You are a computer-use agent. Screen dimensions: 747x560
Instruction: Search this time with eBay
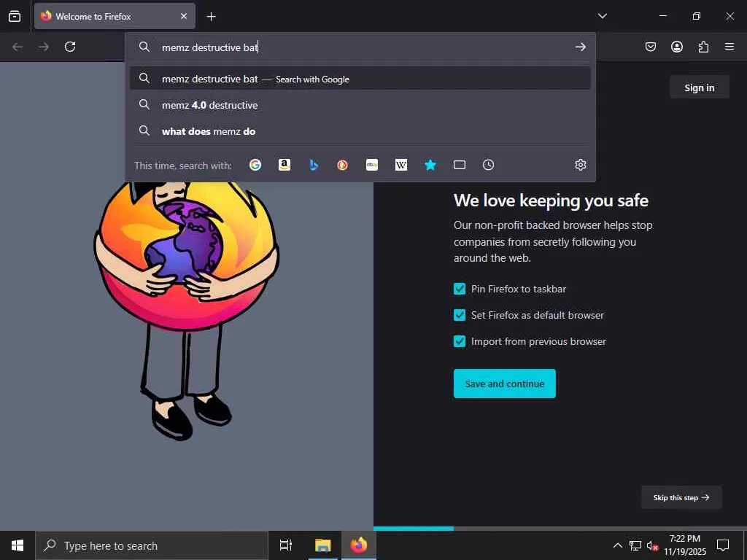[x=372, y=165]
